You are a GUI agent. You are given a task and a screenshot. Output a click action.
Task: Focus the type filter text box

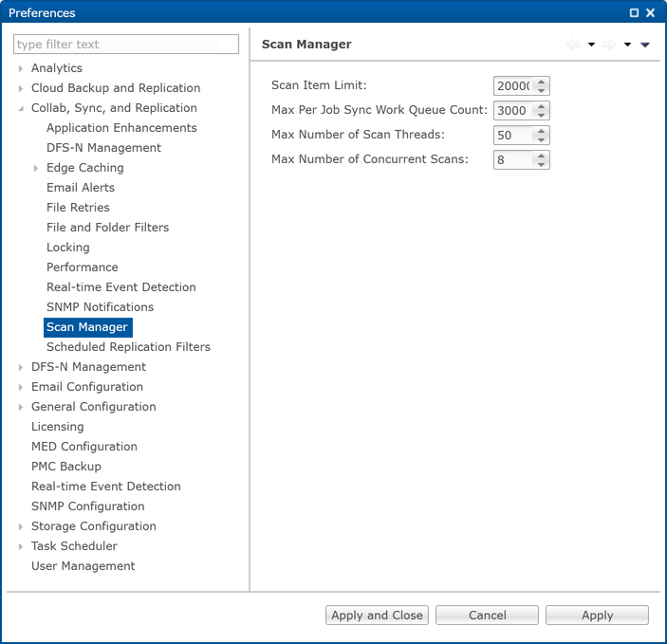click(126, 45)
